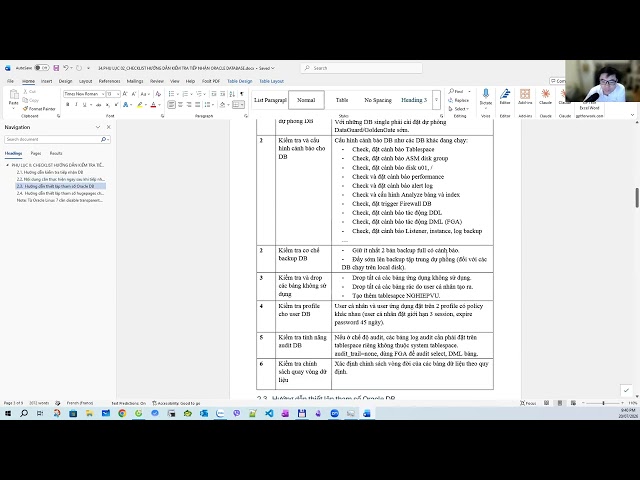Switch to Pages tab in Navigation pane
Viewport: 640px width, 480px height.
36,153
